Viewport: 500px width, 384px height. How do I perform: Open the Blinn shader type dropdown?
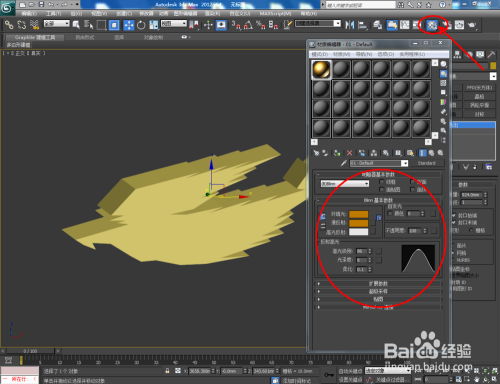345,184
